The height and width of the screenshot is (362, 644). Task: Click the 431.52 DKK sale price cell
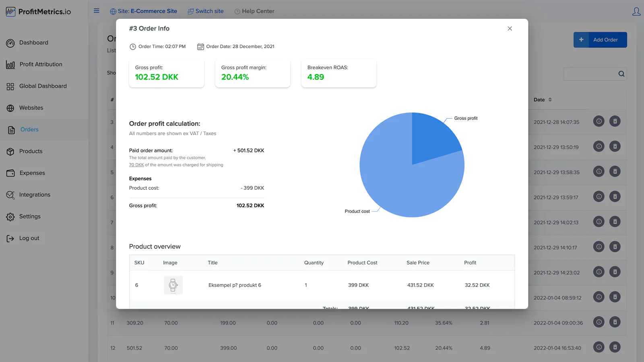pyautogui.click(x=421, y=285)
